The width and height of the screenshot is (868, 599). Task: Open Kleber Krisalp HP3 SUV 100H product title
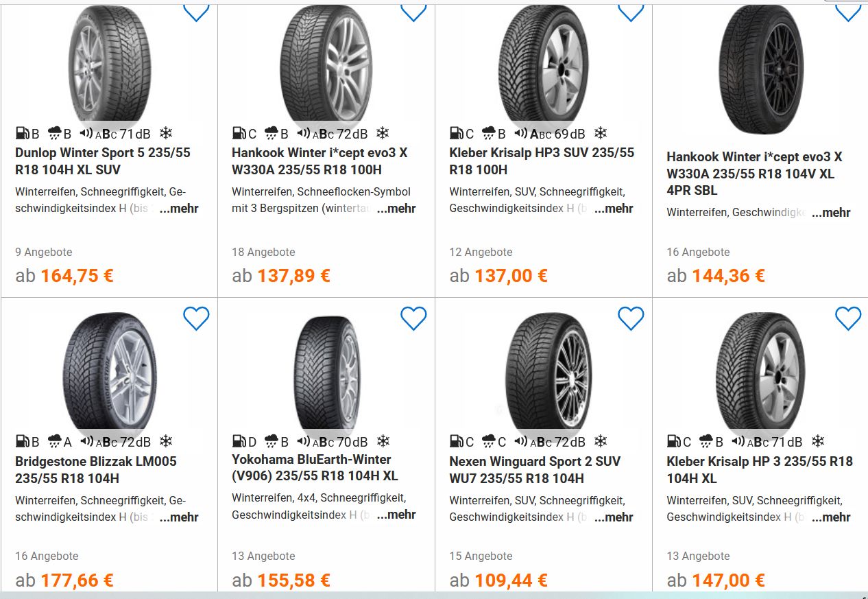[542, 161]
